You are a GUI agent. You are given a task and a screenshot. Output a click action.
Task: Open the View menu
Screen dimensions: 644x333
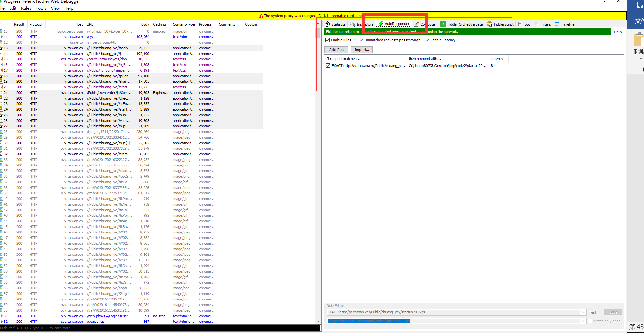(x=55, y=8)
